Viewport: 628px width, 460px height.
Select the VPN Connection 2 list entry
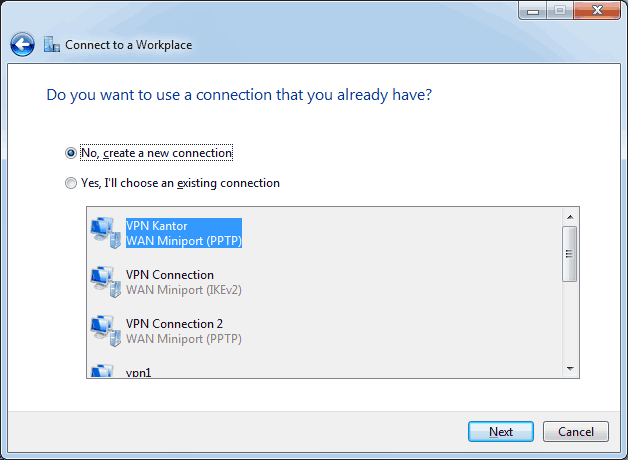(184, 331)
